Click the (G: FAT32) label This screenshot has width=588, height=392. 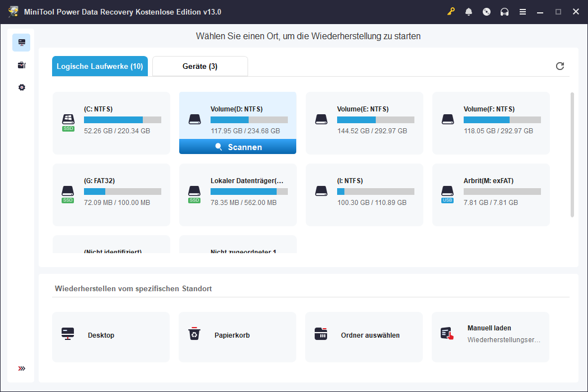tap(99, 181)
